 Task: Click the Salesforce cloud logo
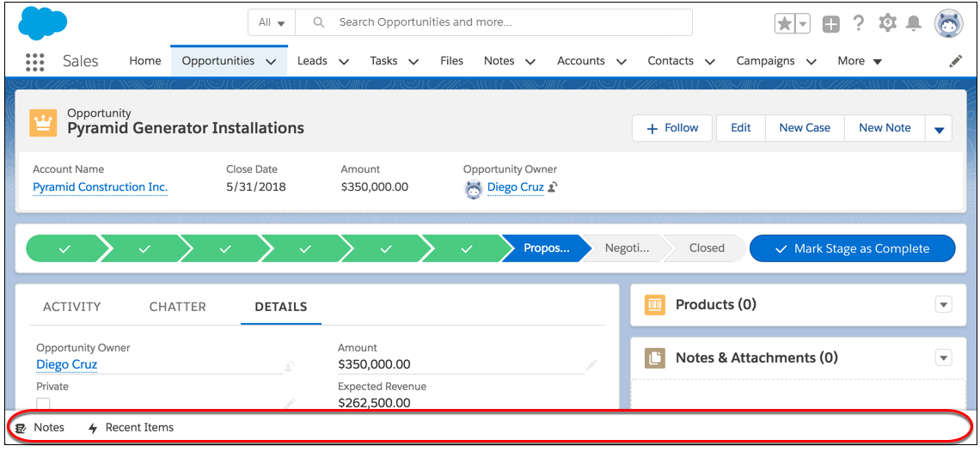43,24
